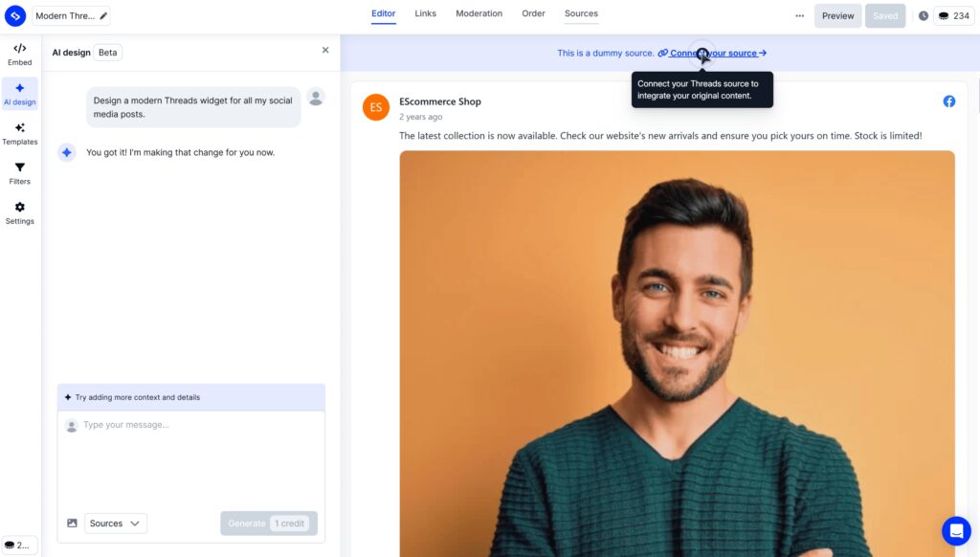Click the Facebook icon on the post

(948, 100)
